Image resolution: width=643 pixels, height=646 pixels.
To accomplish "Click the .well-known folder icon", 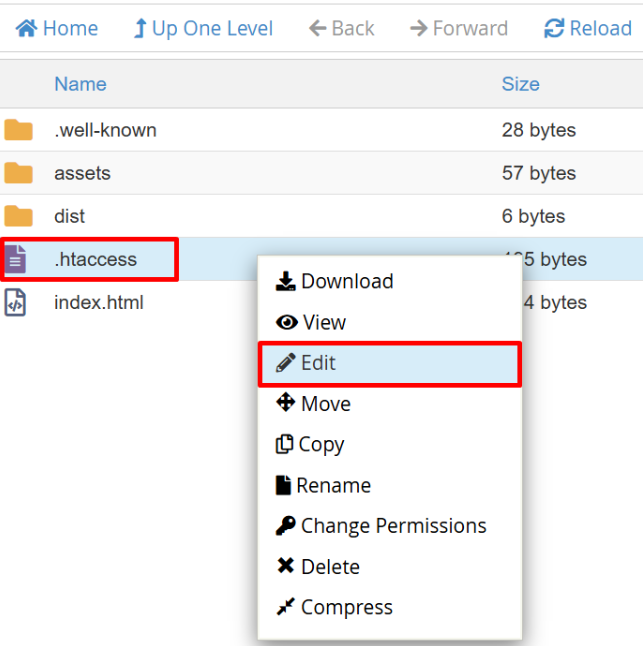I will (x=18, y=130).
